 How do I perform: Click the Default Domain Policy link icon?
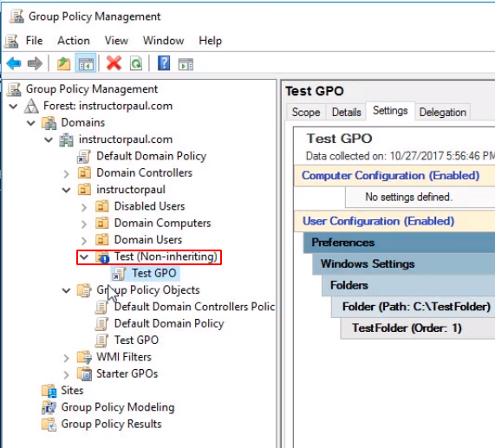point(84,156)
